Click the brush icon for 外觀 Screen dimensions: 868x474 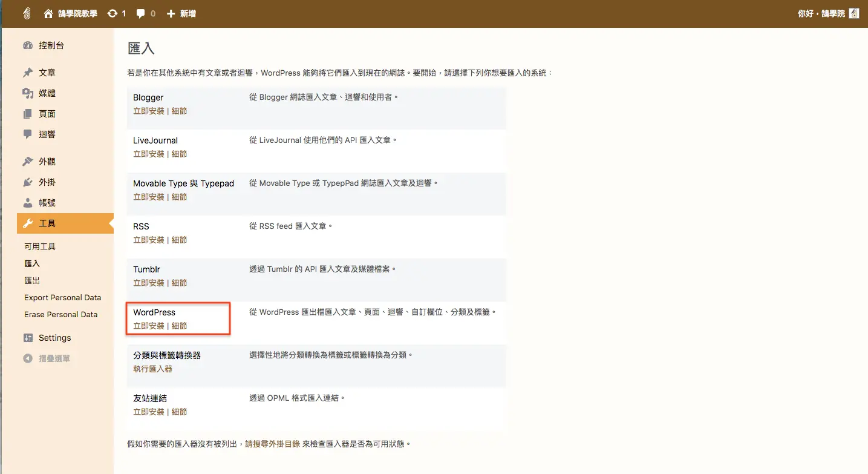pyautogui.click(x=28, y=162)
